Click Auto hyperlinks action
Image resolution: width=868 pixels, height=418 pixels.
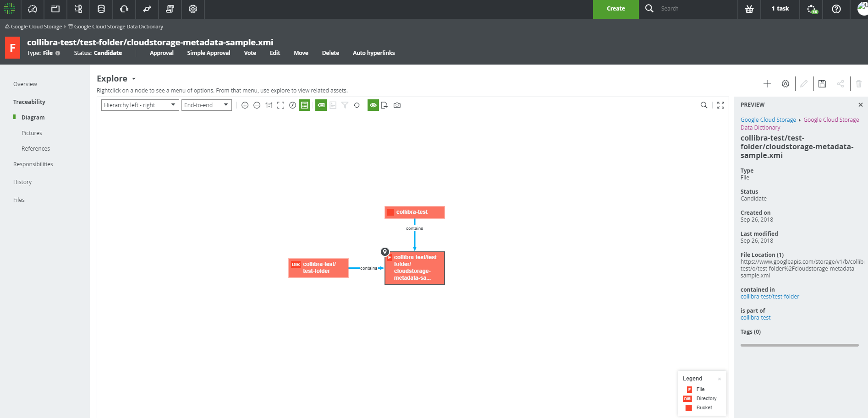coord(374,53)
